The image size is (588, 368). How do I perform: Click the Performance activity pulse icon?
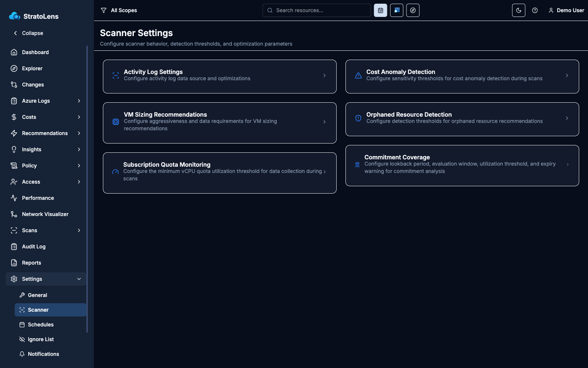pos(14,198)
